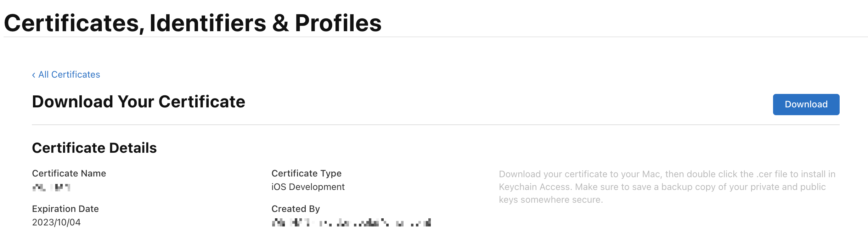Click the back chevron before All Certificates
The height and width of the screenshot is (241, 868).
pyautogui.click(x=34, y=75)
